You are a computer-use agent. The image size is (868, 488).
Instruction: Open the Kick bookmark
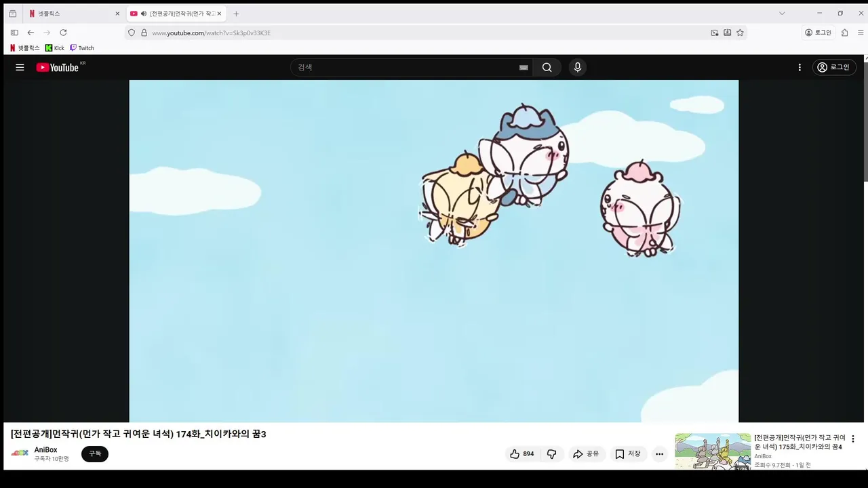pyautogui.click(x=55, y=48)
